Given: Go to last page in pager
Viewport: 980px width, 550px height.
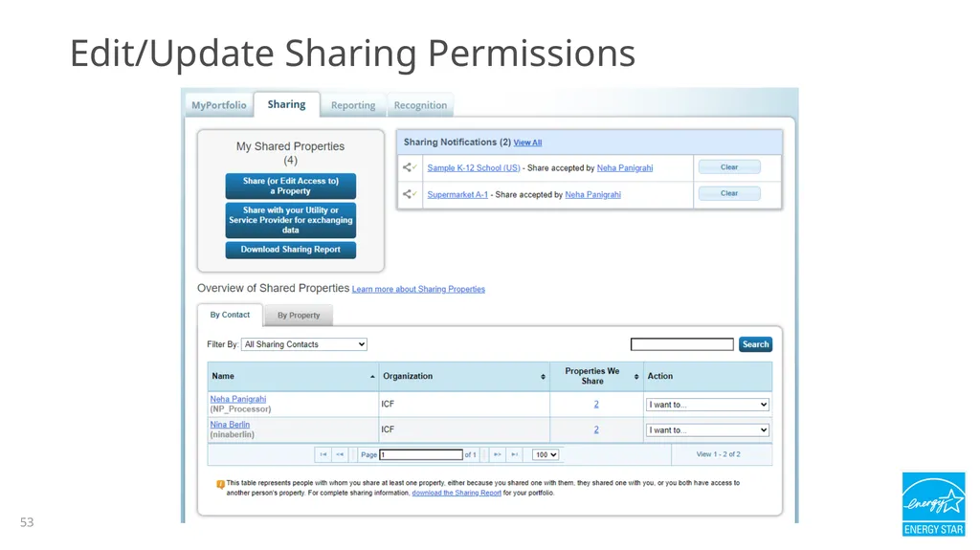Looking at the screenshot, I should [514, 454].
